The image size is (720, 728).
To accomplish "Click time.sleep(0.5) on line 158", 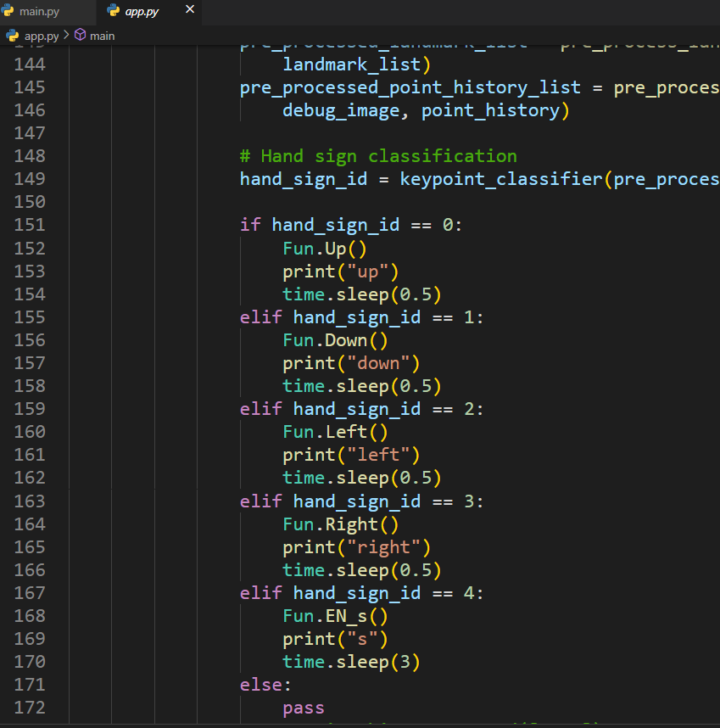I will tap(362, 386).
